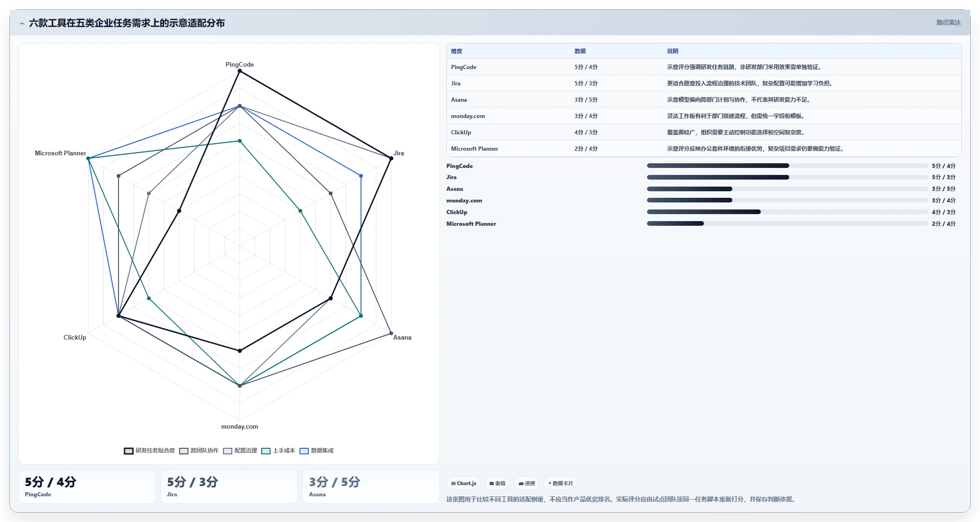Select the Asana table row name
This screenshot has height=522, width=980.
[459, 100]
